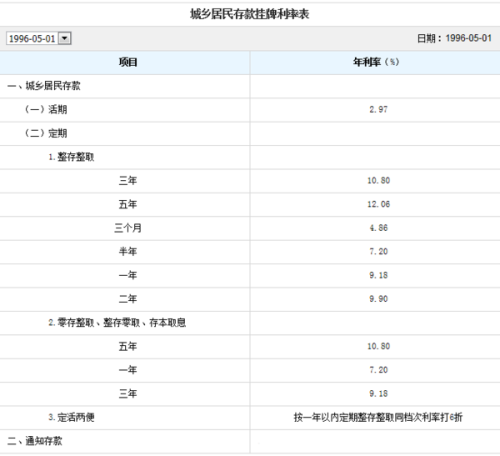Open the 1996-05-01 date dropdown arrow

coord(65,38)
